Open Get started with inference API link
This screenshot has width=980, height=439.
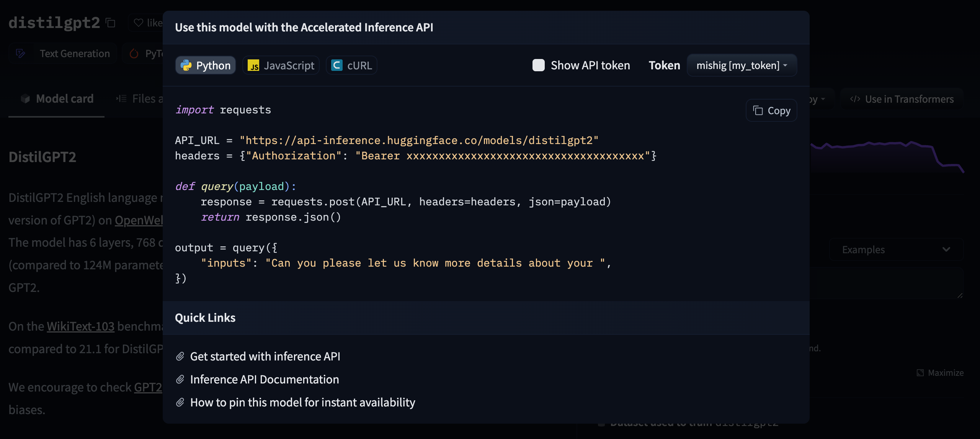tap(265, 356)
